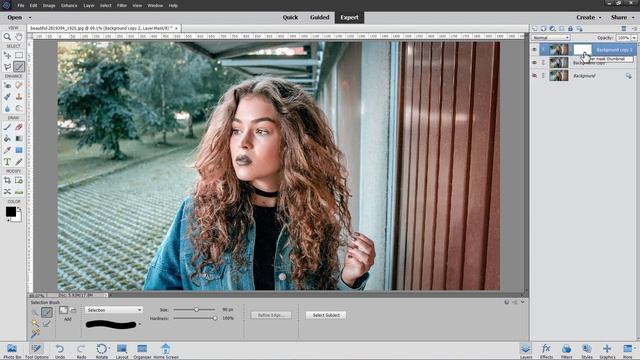Click the Rotate button
This screenshot has width=640, height=360.
coord(102,351)
